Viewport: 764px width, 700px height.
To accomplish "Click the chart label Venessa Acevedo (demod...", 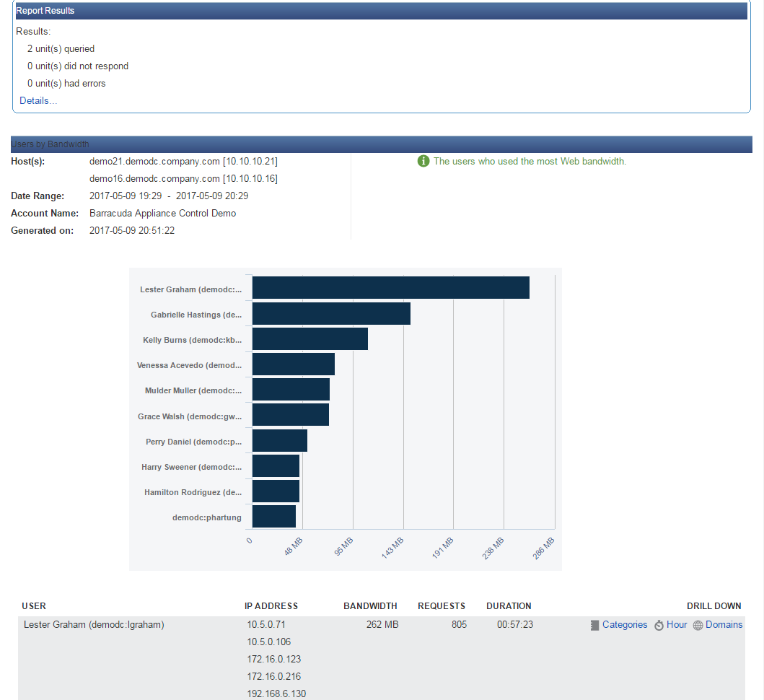I will point(190,366).
